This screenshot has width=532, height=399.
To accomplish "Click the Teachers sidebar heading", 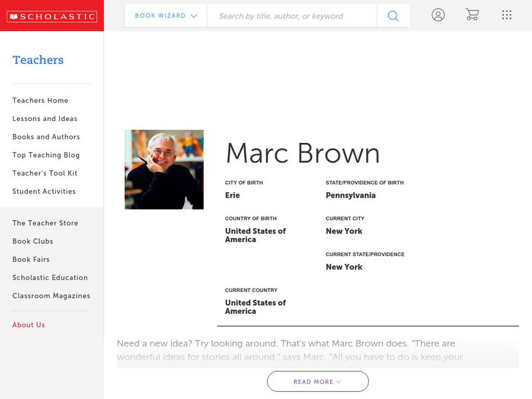I will (38, 60).
